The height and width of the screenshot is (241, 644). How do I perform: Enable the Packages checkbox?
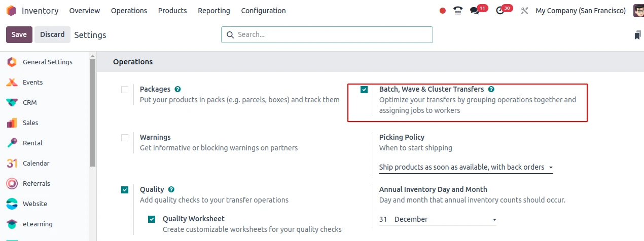pyautogui.click(x=125, y=90)
